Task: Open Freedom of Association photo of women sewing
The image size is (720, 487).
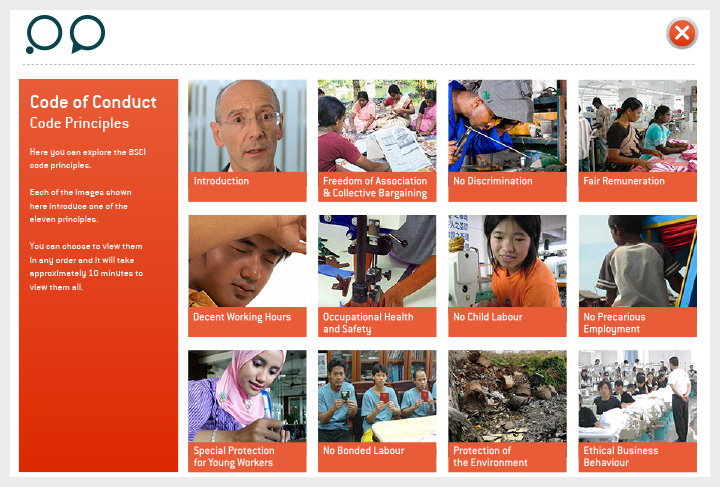Action: (377, 126)
